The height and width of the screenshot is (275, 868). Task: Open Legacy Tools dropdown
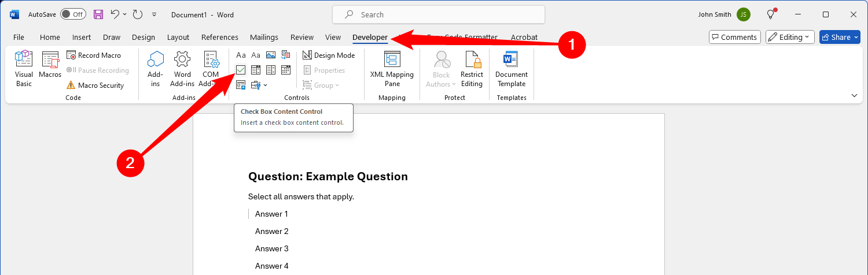tap(259, 85)
